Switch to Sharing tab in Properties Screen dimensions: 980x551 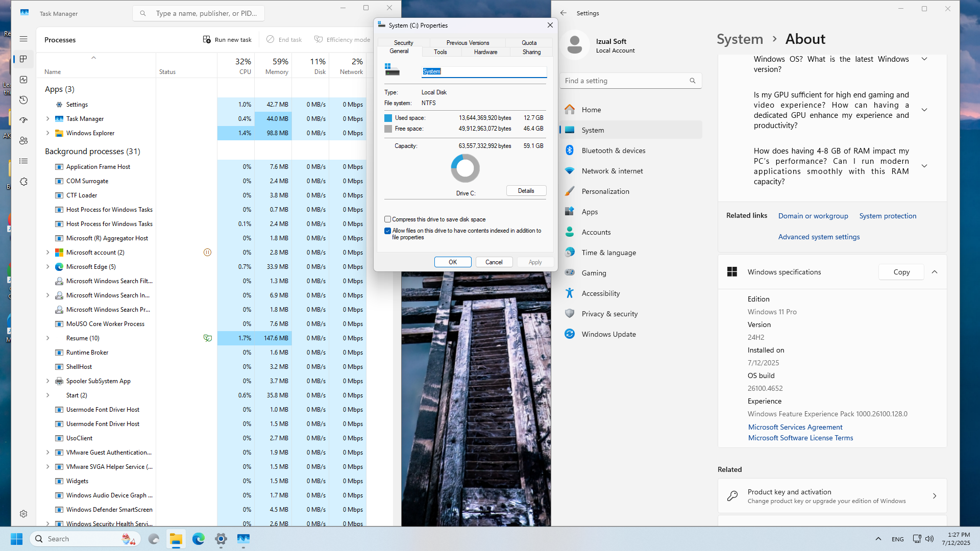531,52
